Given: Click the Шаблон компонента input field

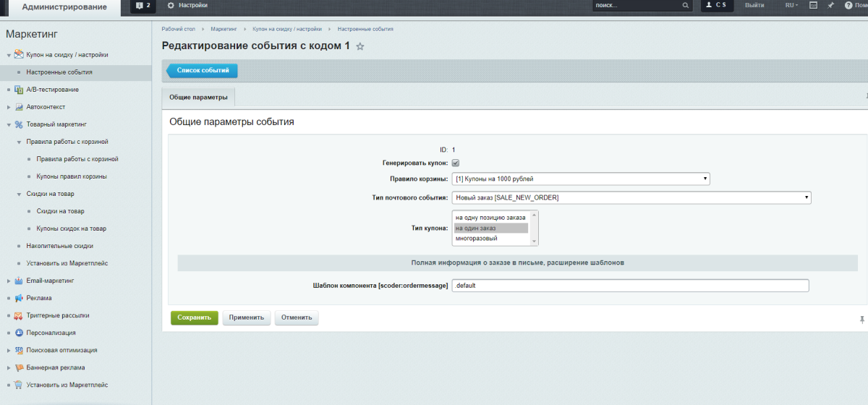Looking at the screenshot, I should pos(629,286).
